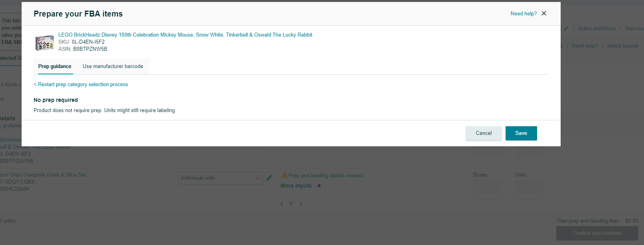Click the pencil icon near Active workflows
The height and width of the screenshot is (245, 644).
[566, 29]
